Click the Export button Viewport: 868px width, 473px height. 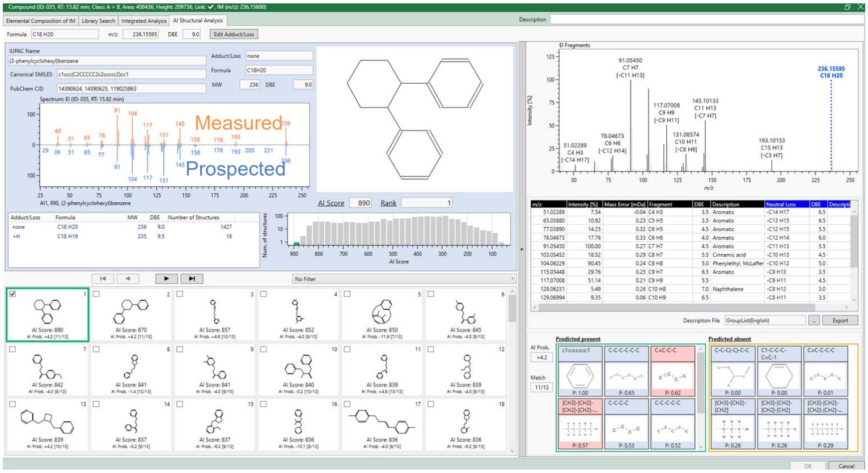coord(840,321)
